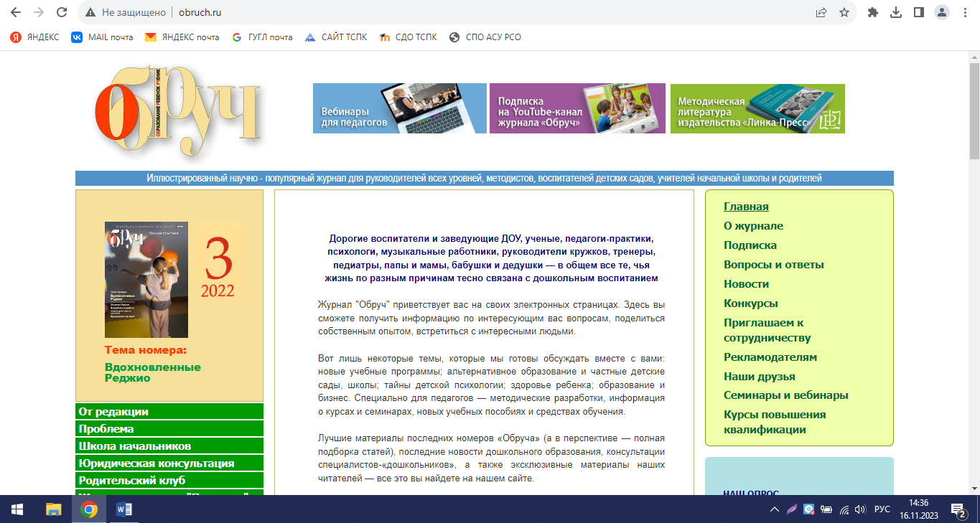Click the Chrome icon in the taskbar
This screenshot has height=523, width=980.
coord(89,509)
